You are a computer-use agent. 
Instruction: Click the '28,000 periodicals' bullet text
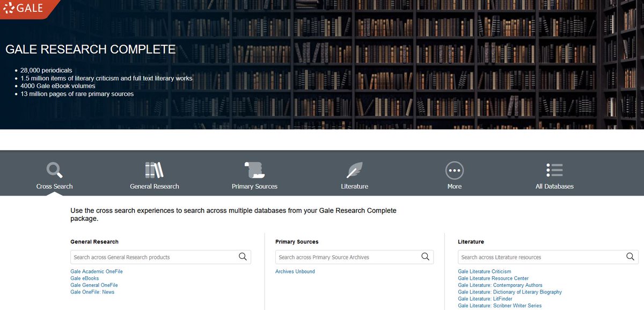click(46, 70)
